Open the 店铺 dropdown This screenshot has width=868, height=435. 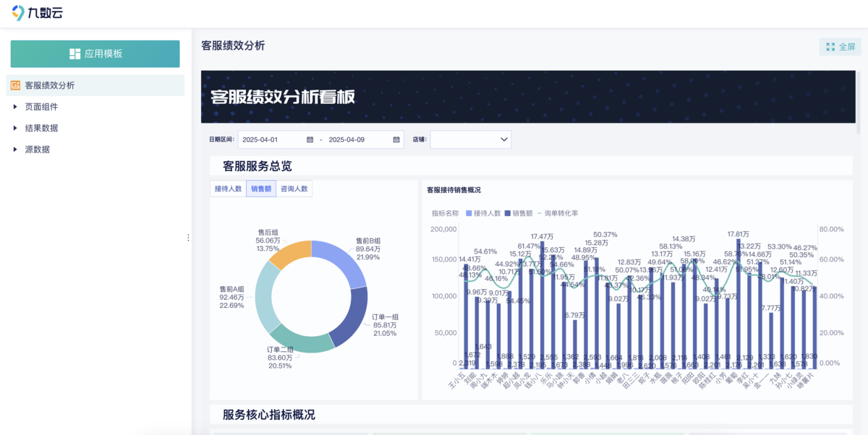tap(470, 139)
